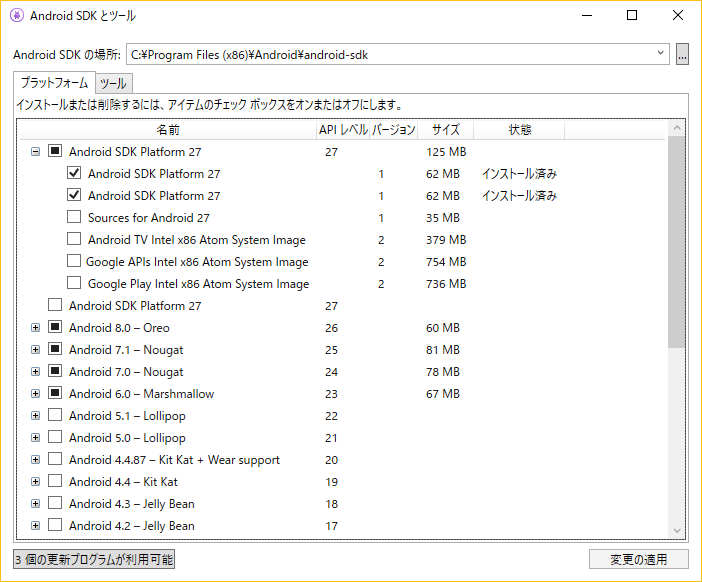Click the 125 MB size value

[446, 152]
